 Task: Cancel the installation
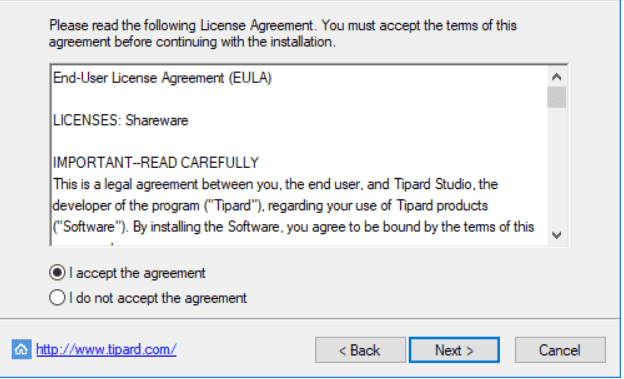point(560,350)
